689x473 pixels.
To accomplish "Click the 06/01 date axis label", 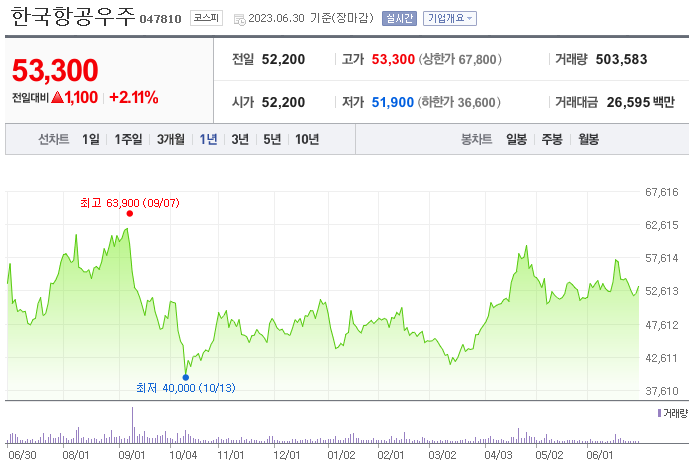I will [599, 455].
